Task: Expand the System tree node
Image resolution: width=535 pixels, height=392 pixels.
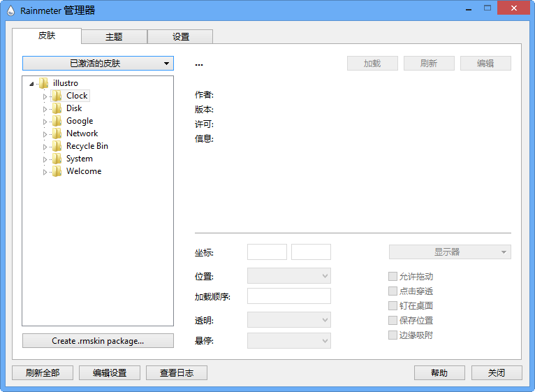Action: pyautogui.click(x=45, y=160)
